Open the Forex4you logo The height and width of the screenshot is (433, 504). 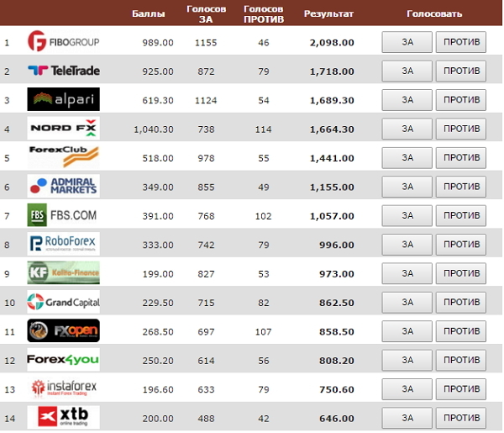pyautogui.click(x=63, y=360)
